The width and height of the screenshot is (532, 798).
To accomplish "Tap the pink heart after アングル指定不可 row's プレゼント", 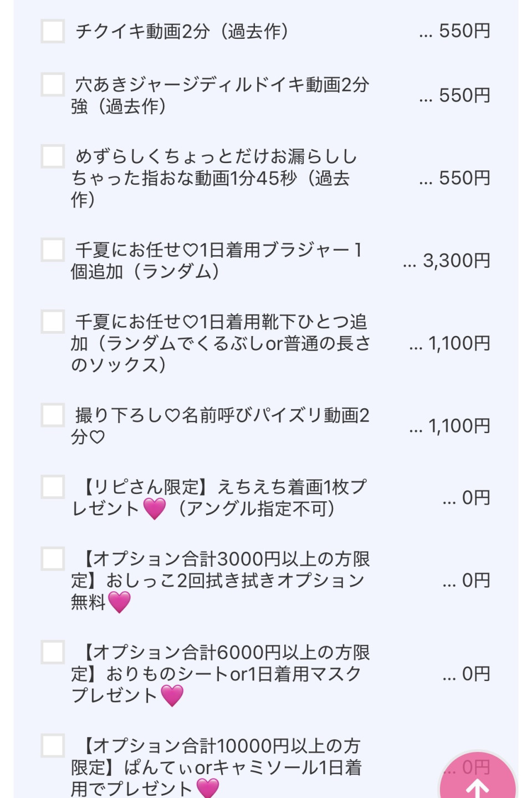I will (x=155, y=508).
